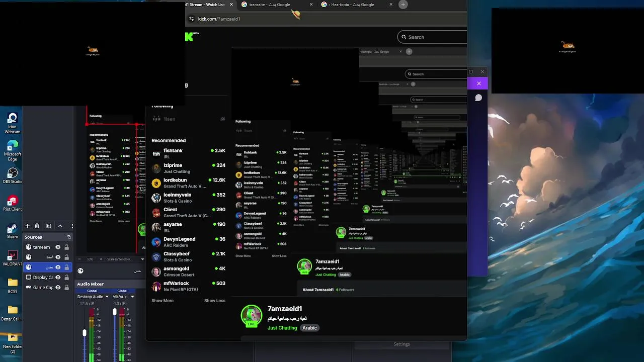This screenshot has width=644, height=362.
Task: Close the purple panel with X
Action: click(478, 83)
